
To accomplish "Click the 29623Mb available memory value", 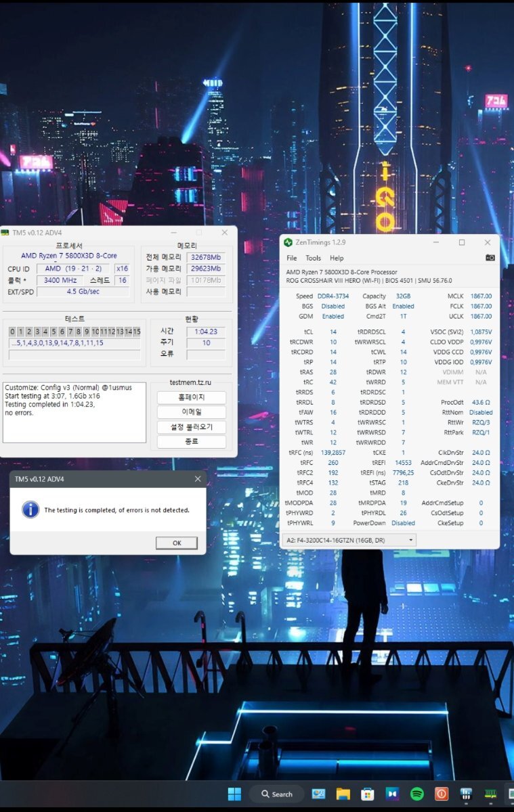I will click(x=206, y=269).
